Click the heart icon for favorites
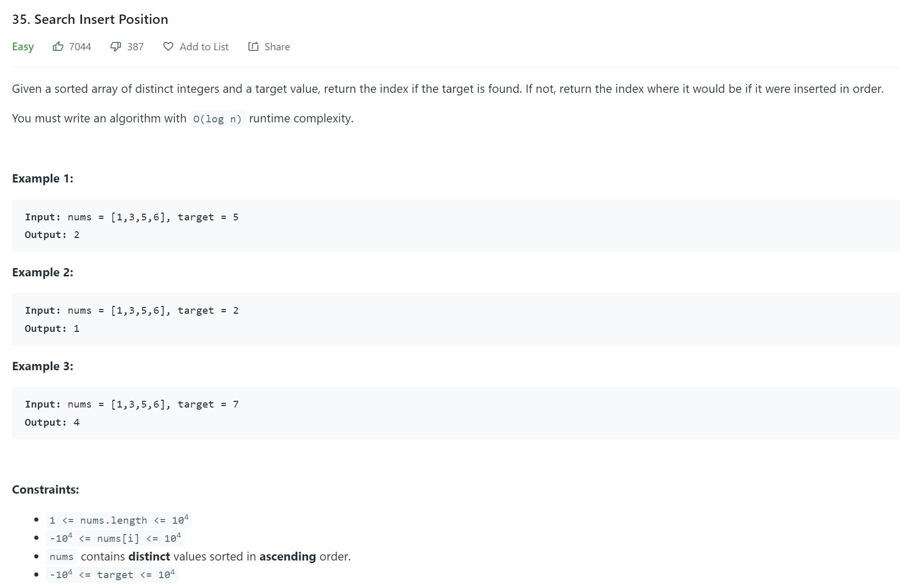This screenshot has height=588, width=900. (x=168, y=47)
